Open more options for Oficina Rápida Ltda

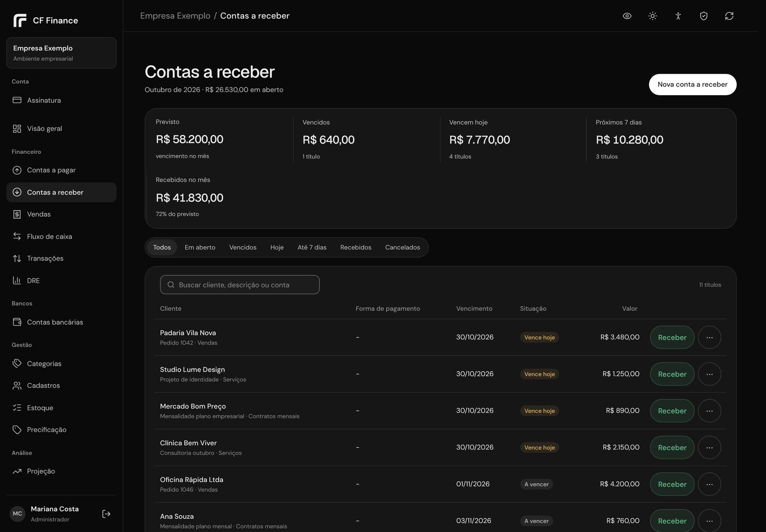(x=710, y=484)
